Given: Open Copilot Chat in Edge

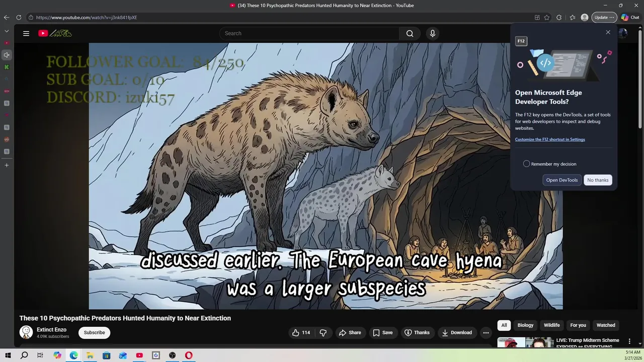Looking at the screenshot, I should 630,17.
